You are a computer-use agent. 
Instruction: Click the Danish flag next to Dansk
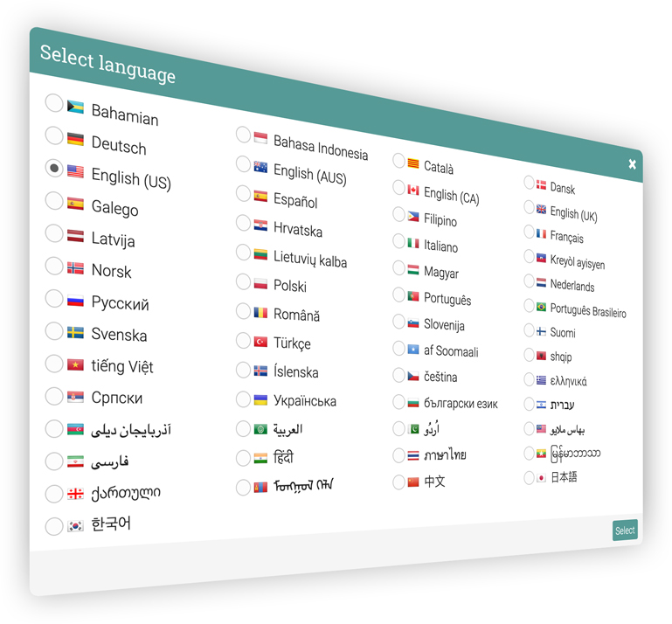pyautogui.click(x=541, y=184)
